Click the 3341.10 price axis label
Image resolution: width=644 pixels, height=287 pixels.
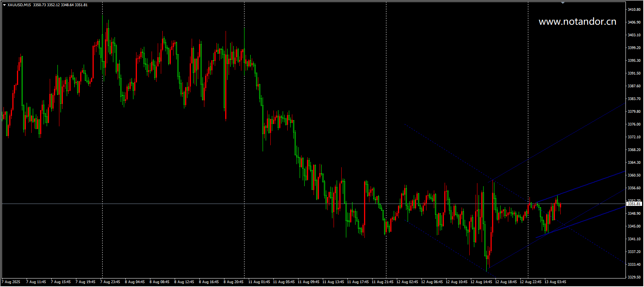(x=634, y=239)
